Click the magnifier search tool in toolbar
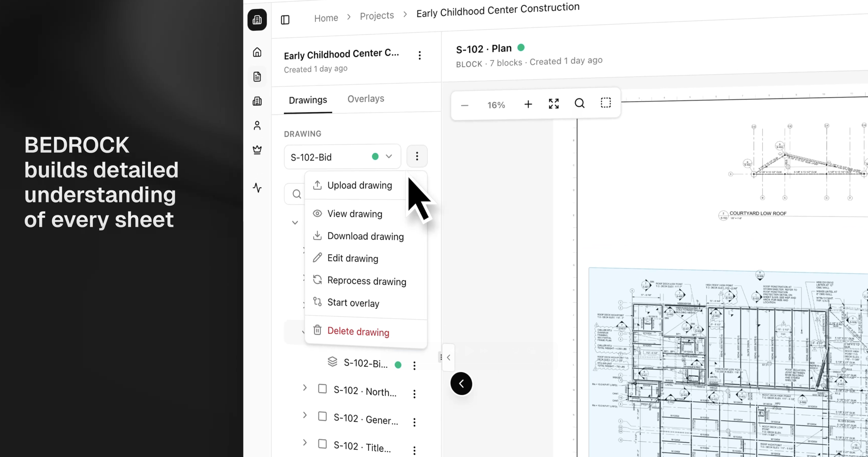The image size is (868, 457). tap(580, 103)
